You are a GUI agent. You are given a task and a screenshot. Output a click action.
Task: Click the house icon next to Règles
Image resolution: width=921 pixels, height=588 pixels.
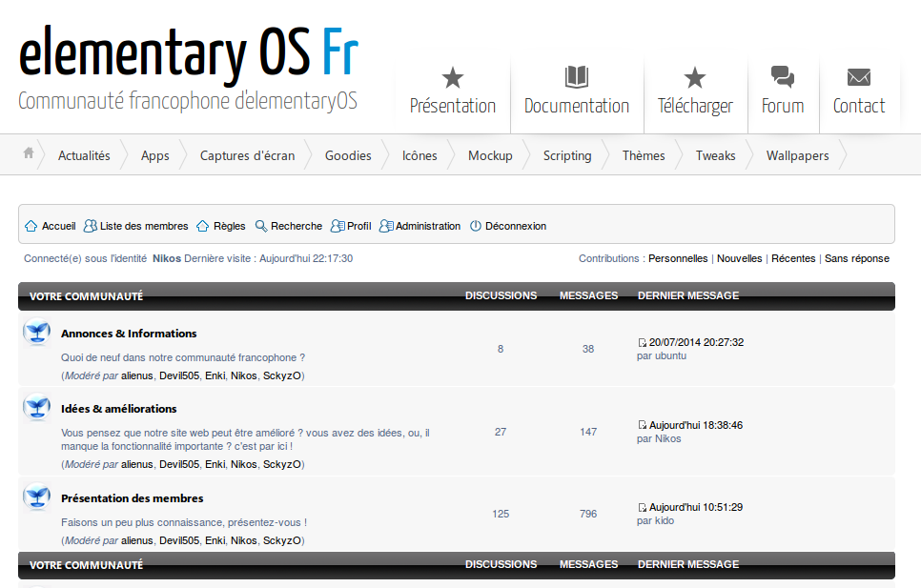[x=203, y=226]
